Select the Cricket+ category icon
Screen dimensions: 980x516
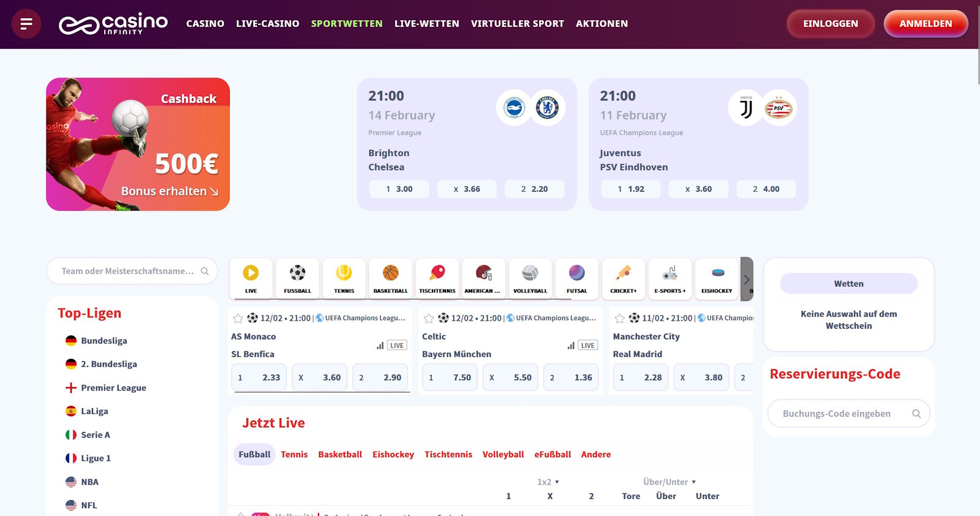pos(624,279)
